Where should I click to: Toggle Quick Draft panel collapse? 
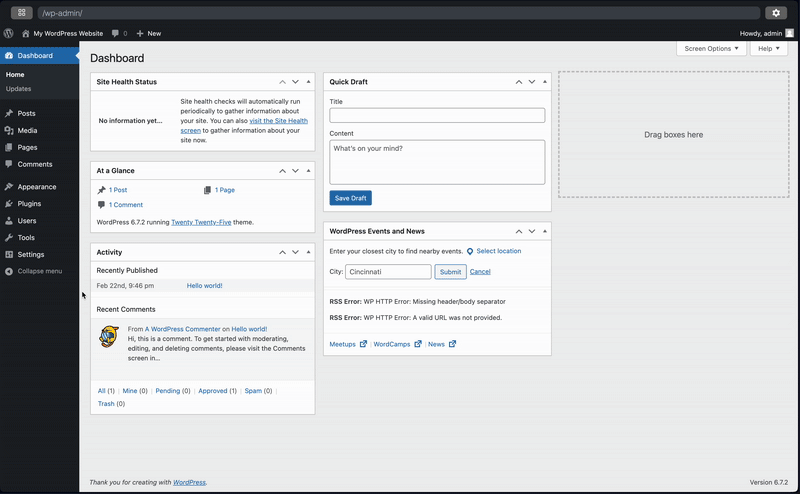tap(544, 82)
